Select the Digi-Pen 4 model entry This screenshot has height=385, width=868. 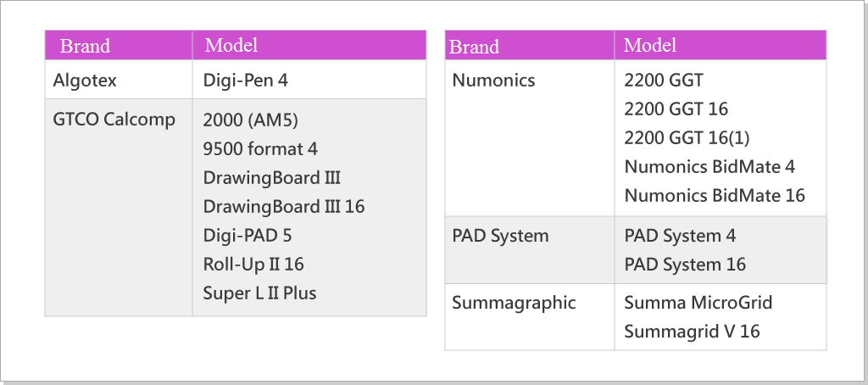pyautogui.click(x=246, y=81)
